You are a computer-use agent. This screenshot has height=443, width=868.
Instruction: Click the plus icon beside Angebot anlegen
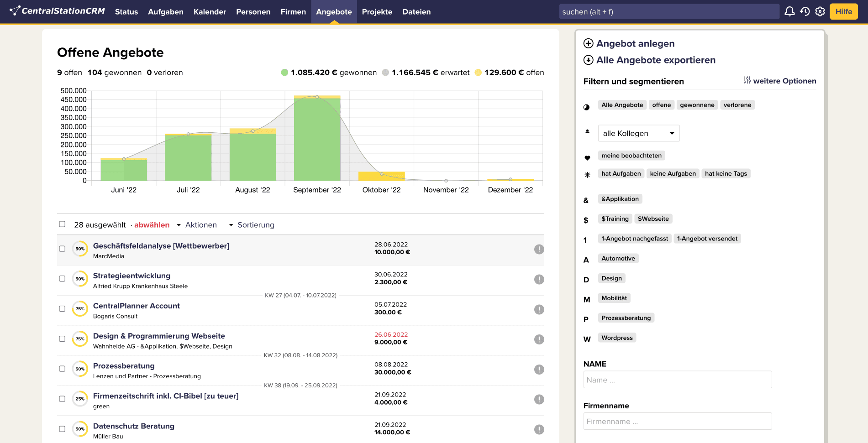click(589, 43)
